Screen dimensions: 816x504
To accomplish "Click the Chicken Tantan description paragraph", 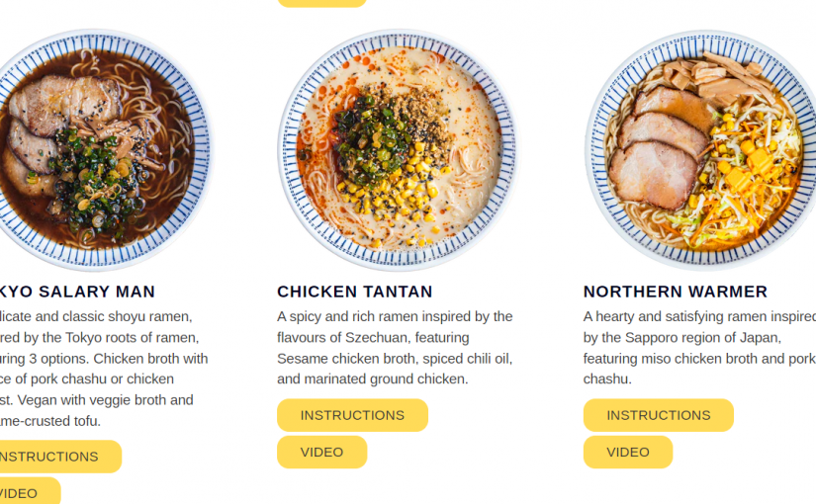I will [x=395, y=348].
